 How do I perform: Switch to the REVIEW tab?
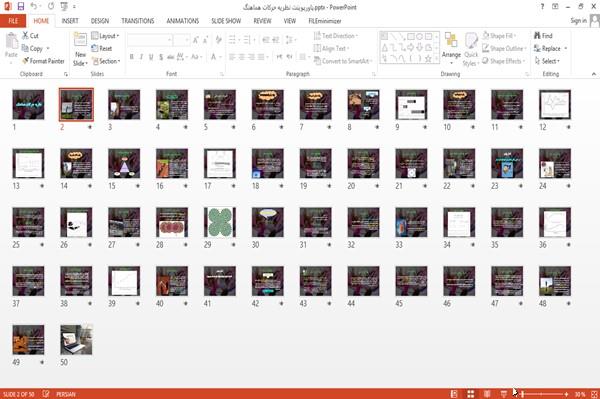click(x=262, y=21)
